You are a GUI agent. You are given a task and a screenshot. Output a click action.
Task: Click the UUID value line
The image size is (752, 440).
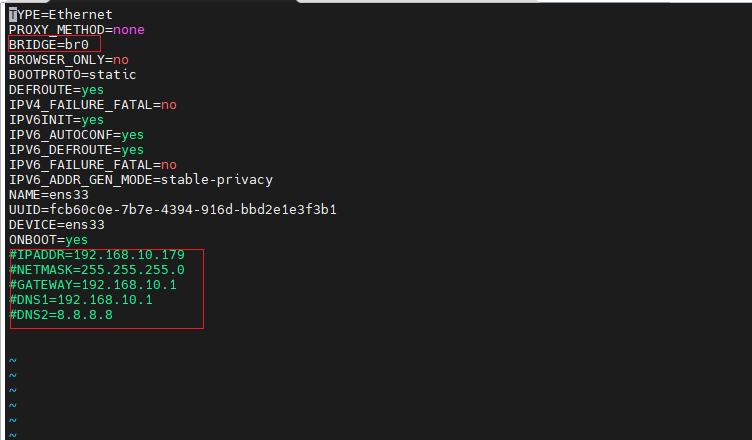(173, 210)
